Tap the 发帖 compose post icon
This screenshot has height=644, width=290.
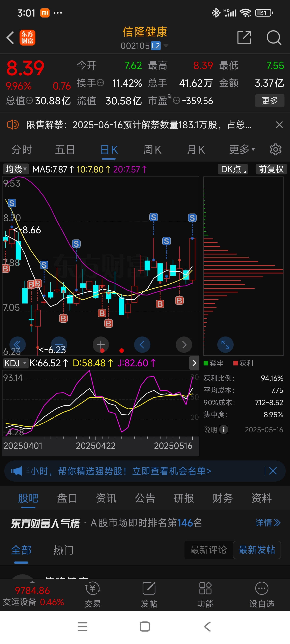click(149, 595)
